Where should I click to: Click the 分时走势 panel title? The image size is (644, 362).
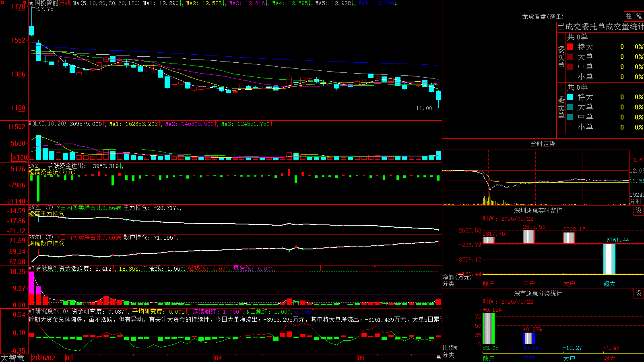(x=543, y=144)
